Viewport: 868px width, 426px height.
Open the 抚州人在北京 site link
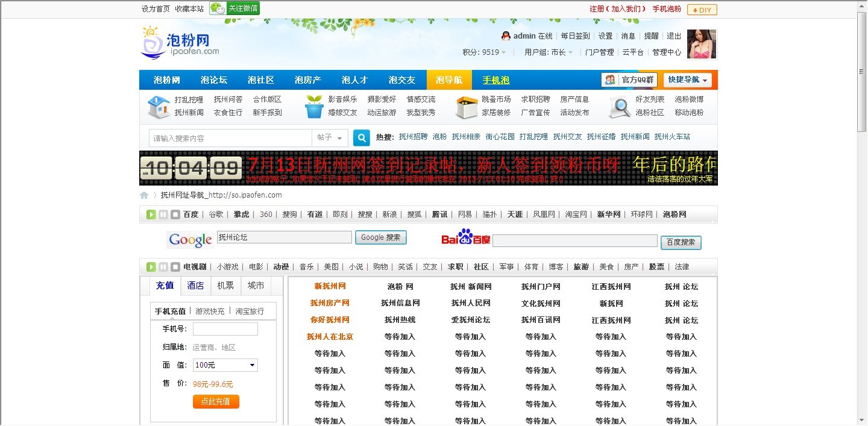click(x=330, y=337)
